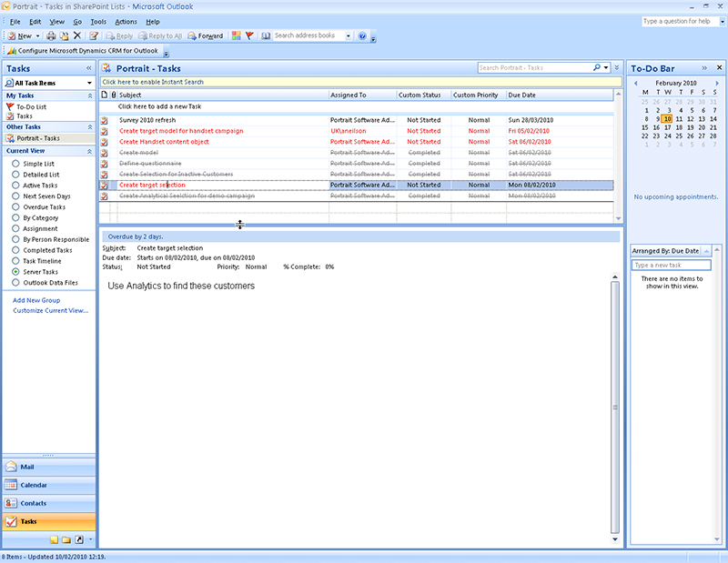Screen dimensions: 728x563
Task: Open the Categorize color squares icon
Action: (237, 35)
